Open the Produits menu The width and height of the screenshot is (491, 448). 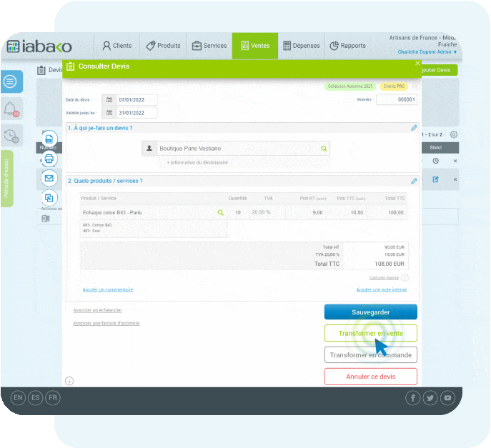coord(163,46)
